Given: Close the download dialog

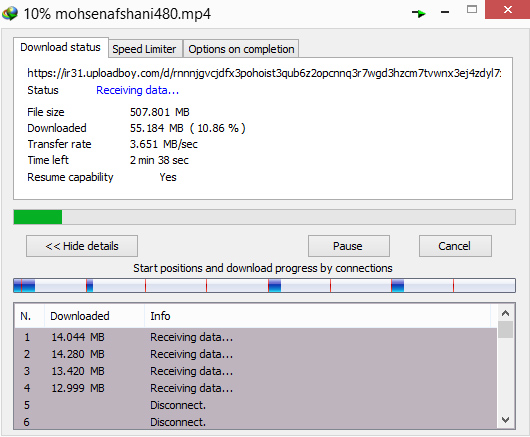Looking at the screenshot, I should [507, 9].
